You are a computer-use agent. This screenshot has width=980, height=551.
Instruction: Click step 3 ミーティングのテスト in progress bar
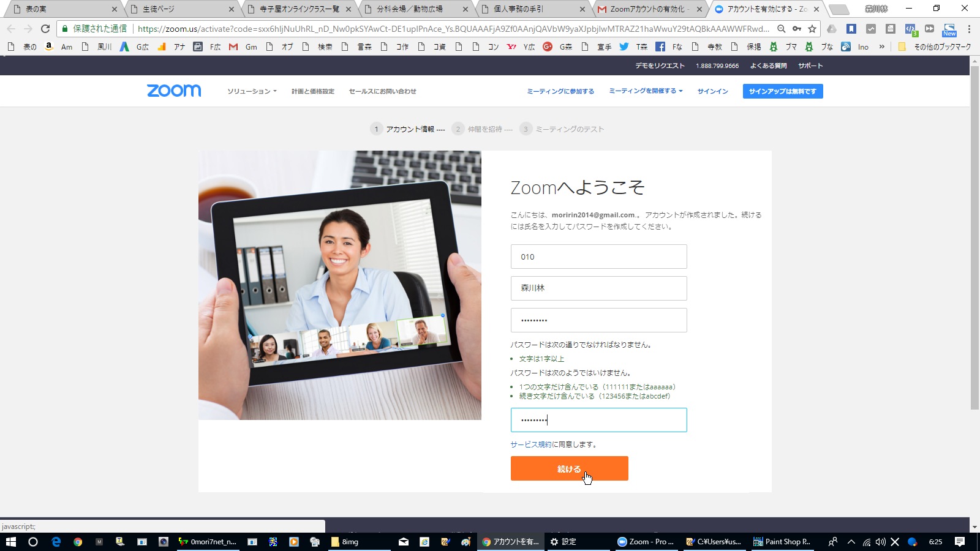tap(562, 129)
